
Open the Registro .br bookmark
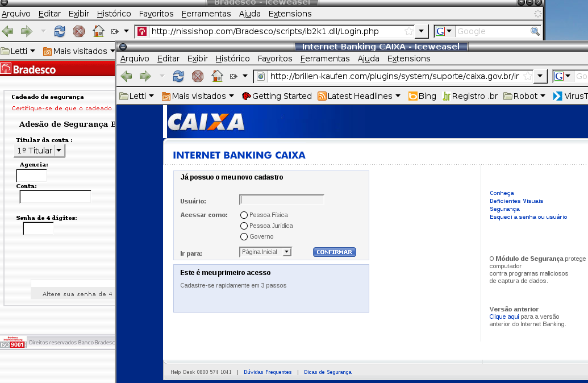pyautogui.click(x=470, y=96)
